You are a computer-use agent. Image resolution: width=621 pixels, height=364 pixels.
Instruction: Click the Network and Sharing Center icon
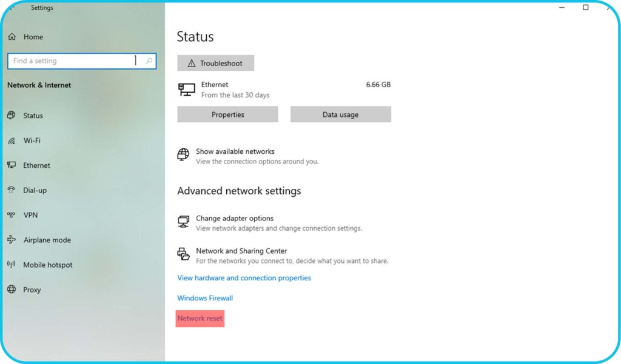pyautogui.click(x=183, y=254)
